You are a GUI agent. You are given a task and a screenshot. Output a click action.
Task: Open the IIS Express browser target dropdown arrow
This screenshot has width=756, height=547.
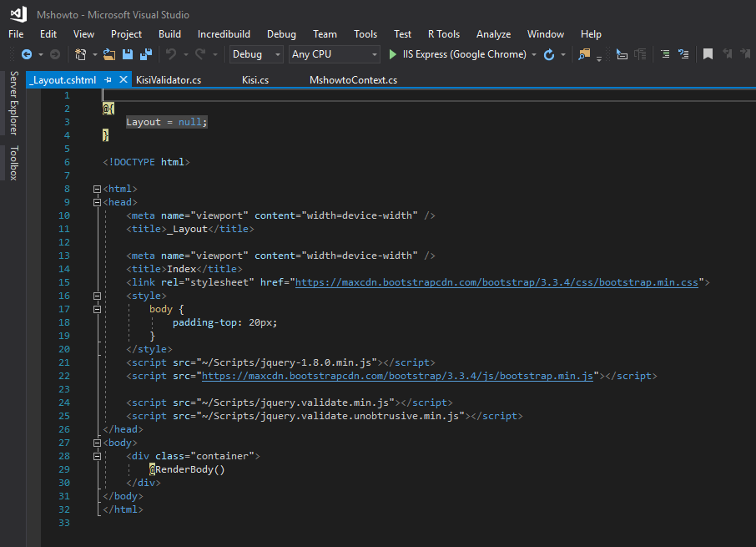tap(534, 55)
